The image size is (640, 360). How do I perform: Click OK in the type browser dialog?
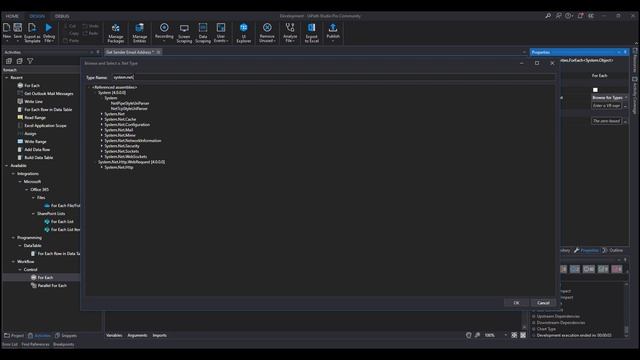(516, 303)
